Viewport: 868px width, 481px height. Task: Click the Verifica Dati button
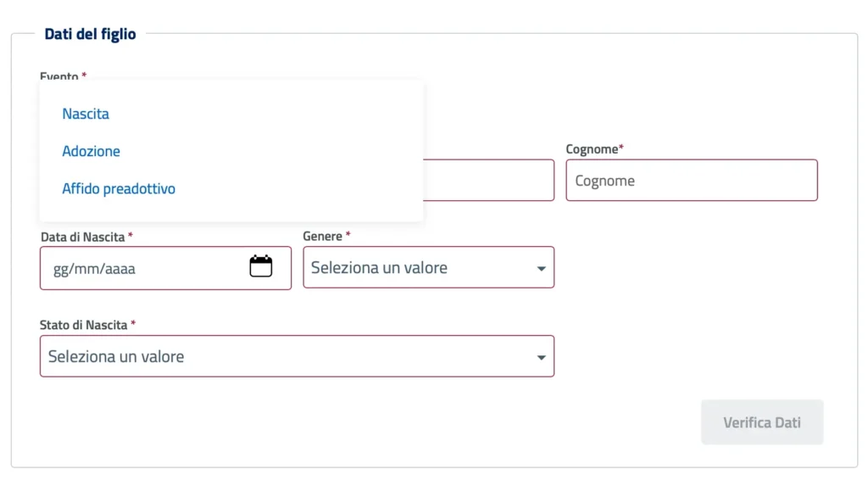pos(762,422)
